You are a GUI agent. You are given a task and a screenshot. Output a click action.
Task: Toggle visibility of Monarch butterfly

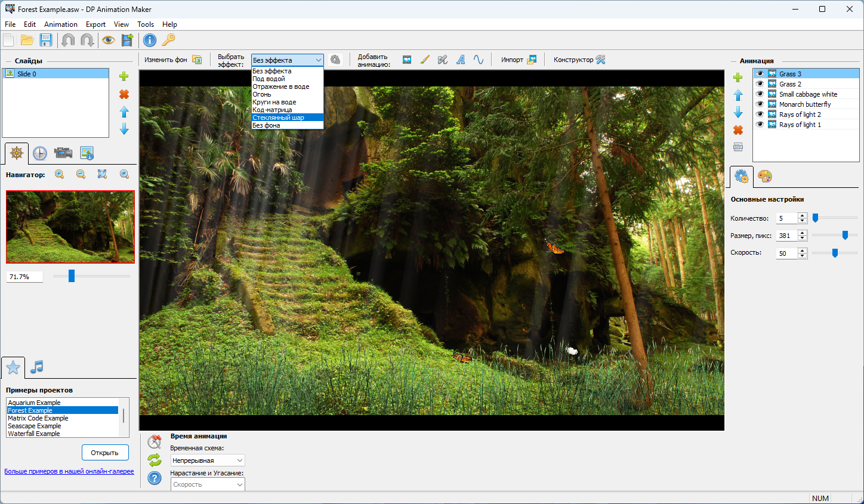pyautogui.click(x=760, y=104)
